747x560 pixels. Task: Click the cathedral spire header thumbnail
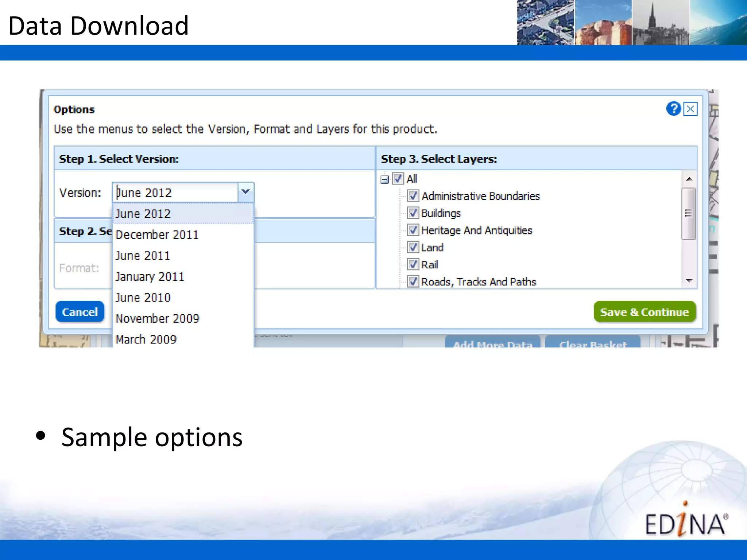click(x=661, y=23)
